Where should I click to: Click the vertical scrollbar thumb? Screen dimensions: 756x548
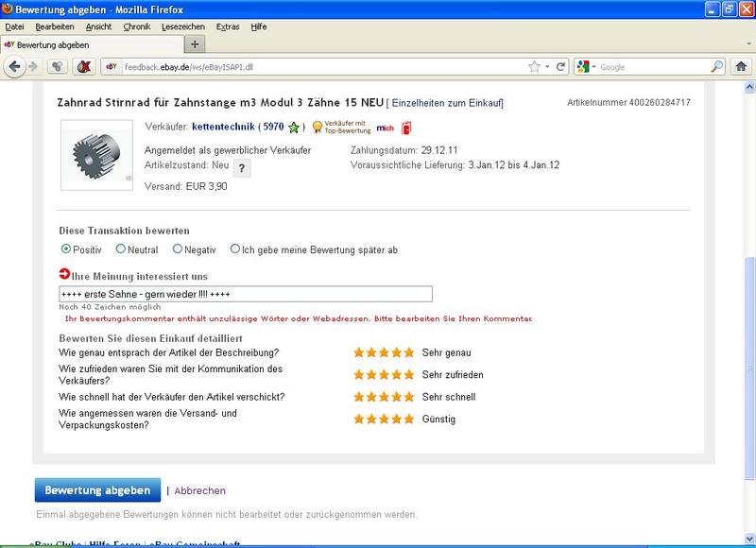(x=749, y=368)
